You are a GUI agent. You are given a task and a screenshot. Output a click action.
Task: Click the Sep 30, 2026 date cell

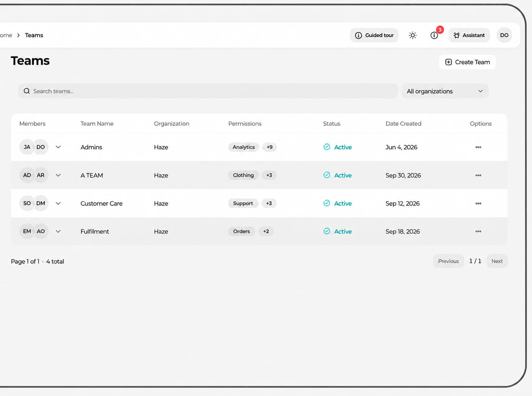[403, 175]
